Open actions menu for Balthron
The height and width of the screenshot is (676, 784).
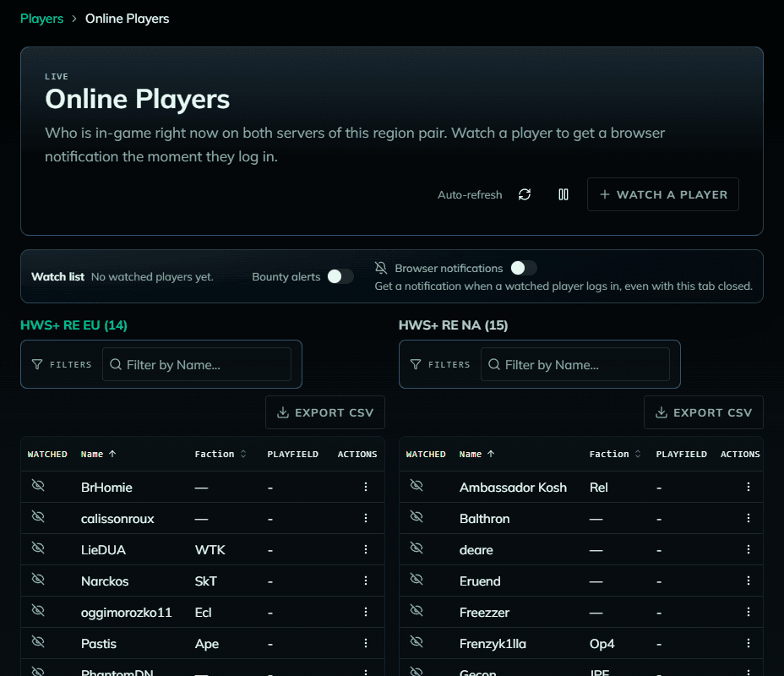tap(749, 518)
